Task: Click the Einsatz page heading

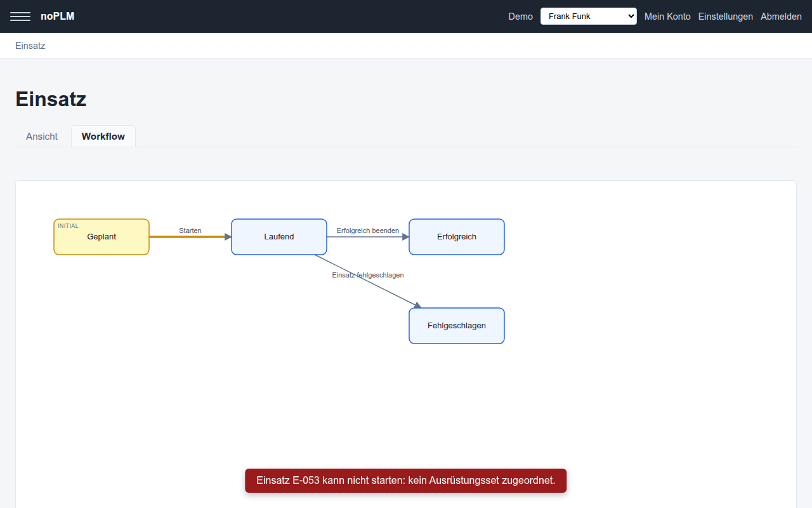Action: pyautogui.click(x=51, y=99)
